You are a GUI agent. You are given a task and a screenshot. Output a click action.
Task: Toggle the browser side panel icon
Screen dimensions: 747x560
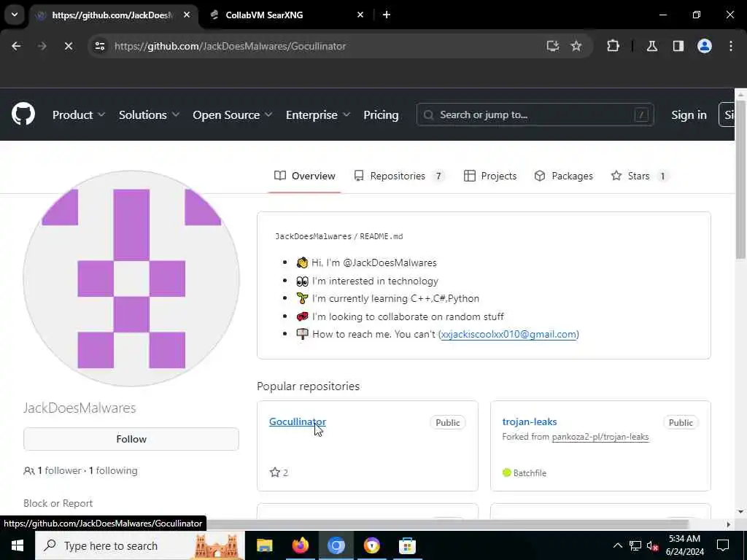[678, 46]
